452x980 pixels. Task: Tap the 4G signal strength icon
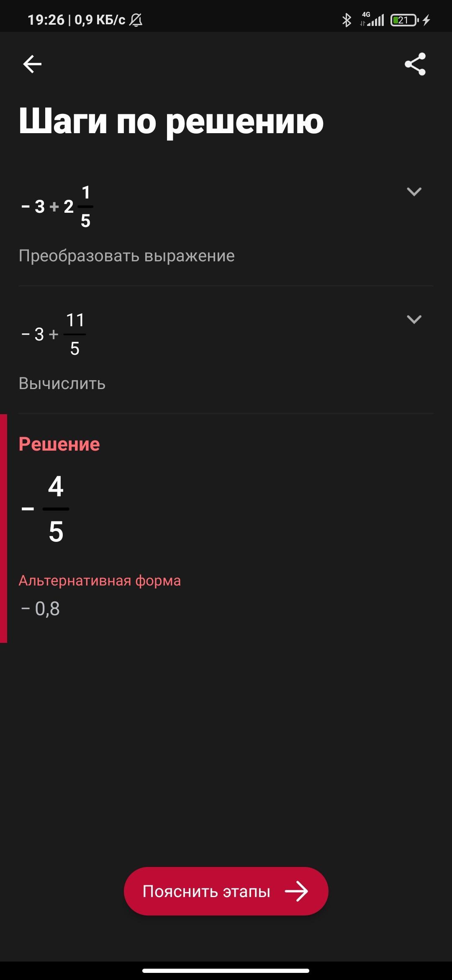(x=372, y=20)
